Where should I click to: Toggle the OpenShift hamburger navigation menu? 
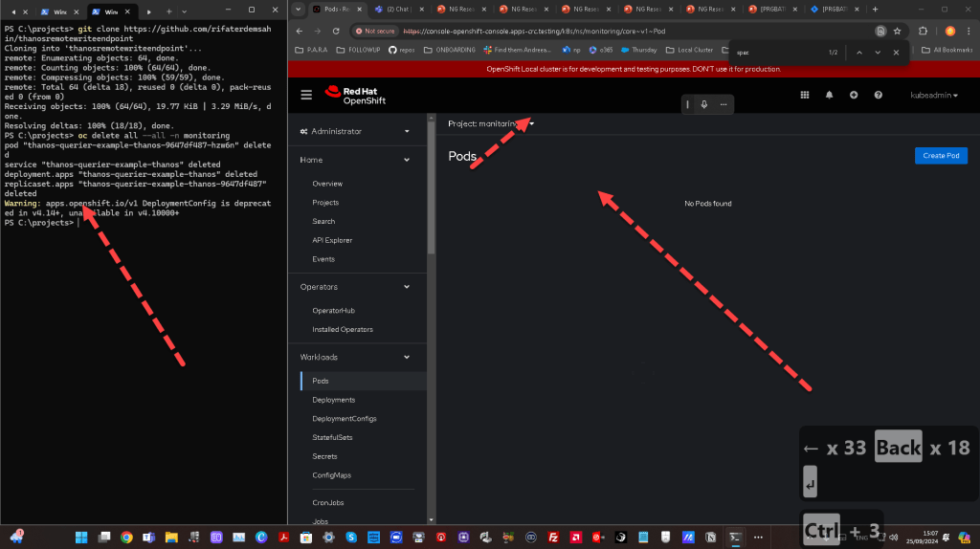coord(306,95)
